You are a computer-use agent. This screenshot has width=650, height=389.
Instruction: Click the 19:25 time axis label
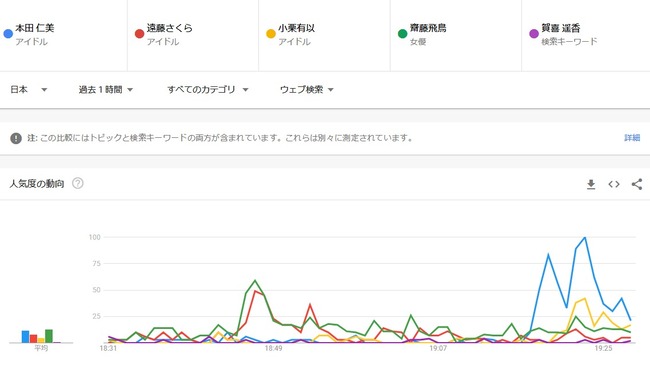pyautogui.click(x=603, y=348)
